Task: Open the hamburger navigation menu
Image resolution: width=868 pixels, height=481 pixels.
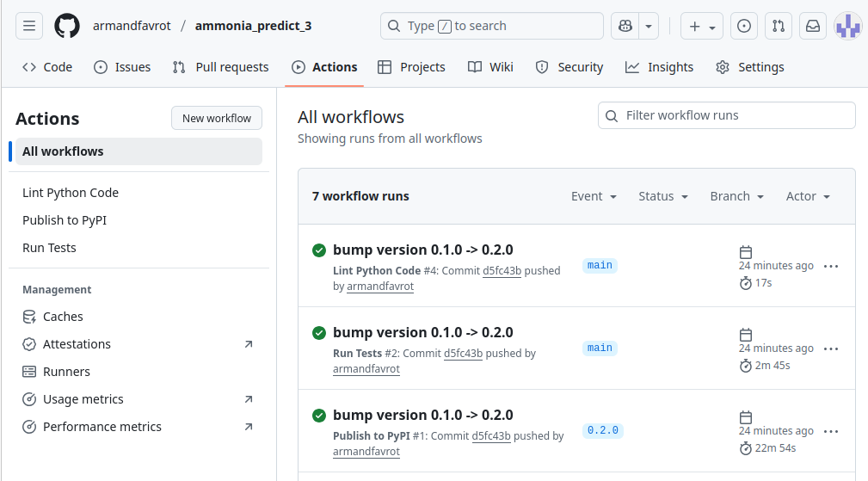Action: click(28, 26)
